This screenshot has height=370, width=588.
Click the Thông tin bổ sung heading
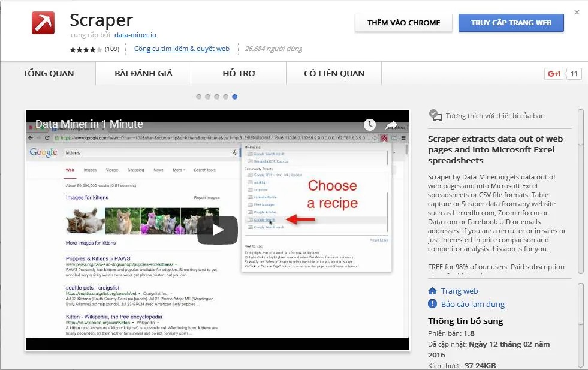465,321
